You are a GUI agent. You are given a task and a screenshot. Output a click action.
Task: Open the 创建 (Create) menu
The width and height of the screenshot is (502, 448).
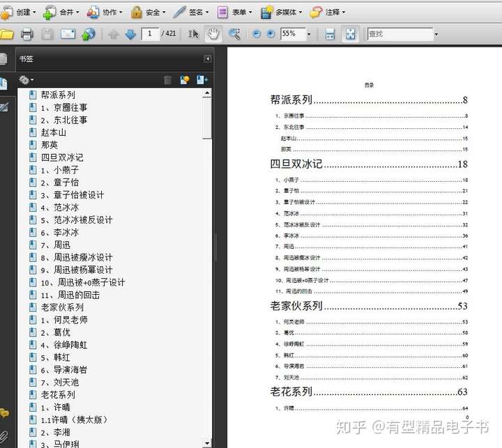19,12
